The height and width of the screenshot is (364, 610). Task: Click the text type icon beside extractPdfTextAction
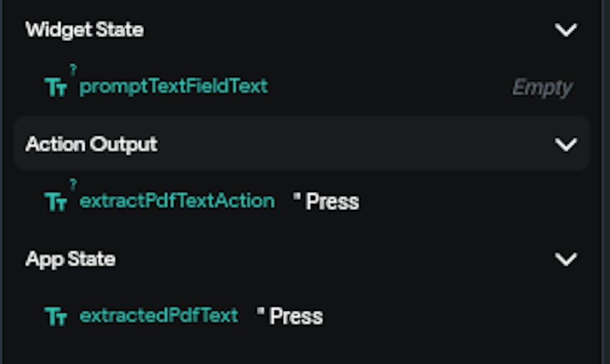click(56, 202)
